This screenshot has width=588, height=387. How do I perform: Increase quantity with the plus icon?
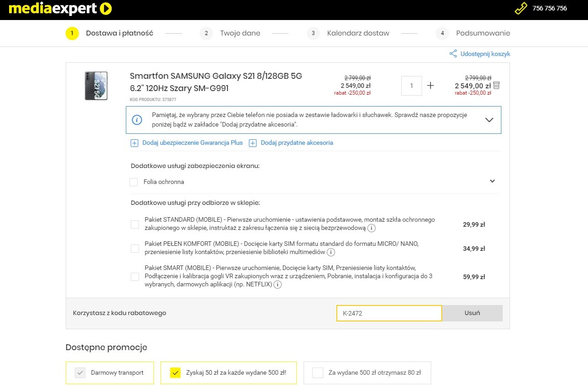point(430,86)
